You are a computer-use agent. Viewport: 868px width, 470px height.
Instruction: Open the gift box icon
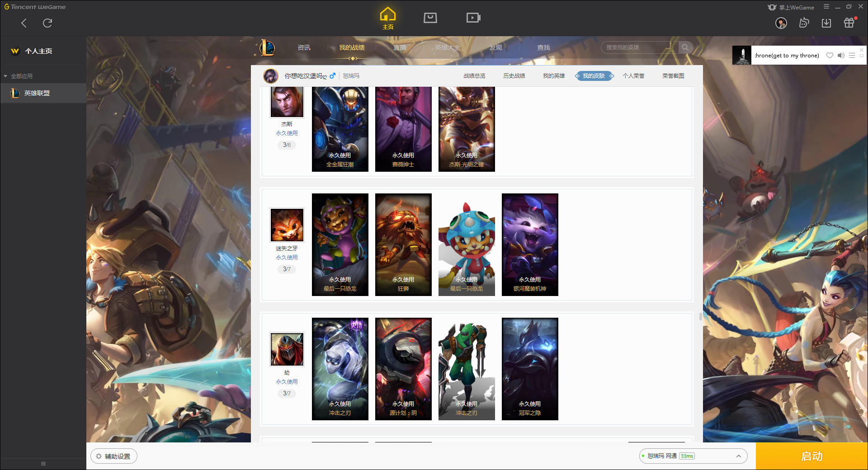849,23
